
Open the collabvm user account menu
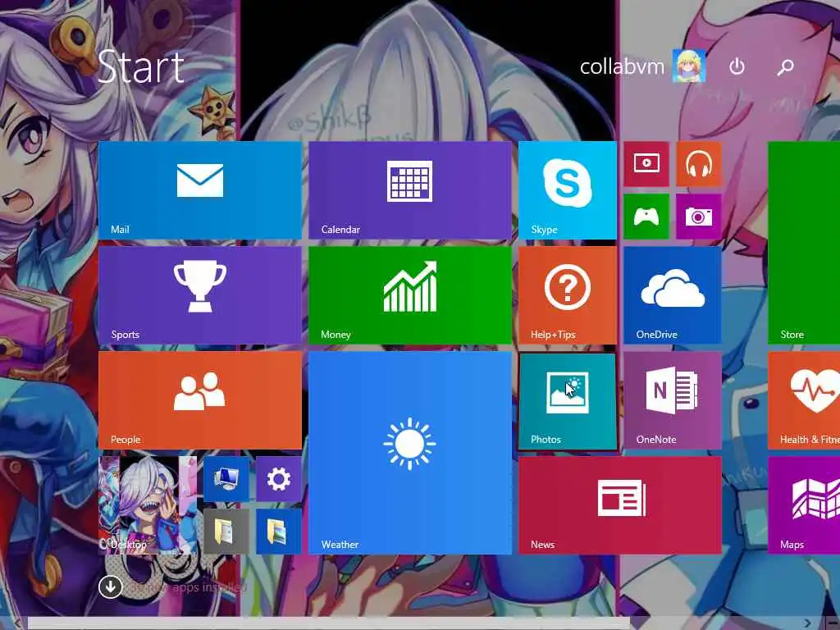coord(642,66)
